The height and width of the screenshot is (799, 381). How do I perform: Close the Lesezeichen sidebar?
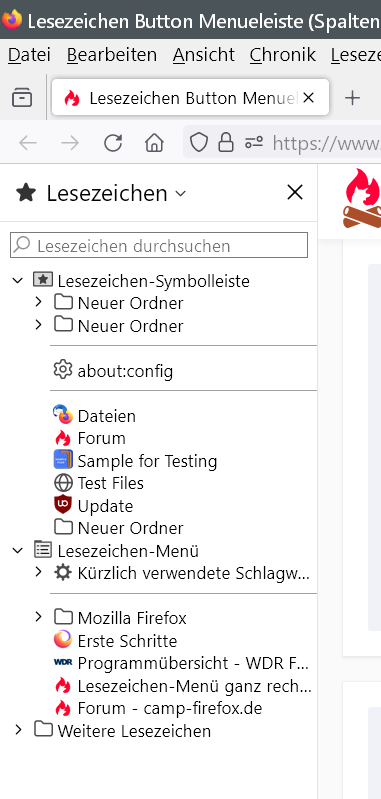pos(295,193)
